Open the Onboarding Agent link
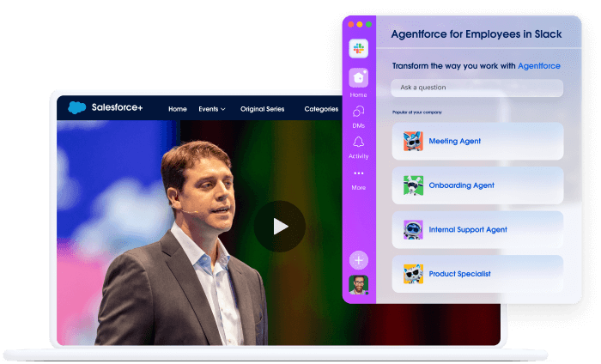 tap(462, 185)
